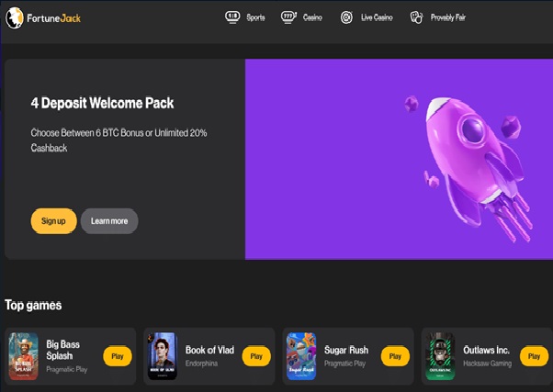The width and height of the screenshot is (553, 392).
Task: Open the Casino menu item
Action: pos(311,17)
